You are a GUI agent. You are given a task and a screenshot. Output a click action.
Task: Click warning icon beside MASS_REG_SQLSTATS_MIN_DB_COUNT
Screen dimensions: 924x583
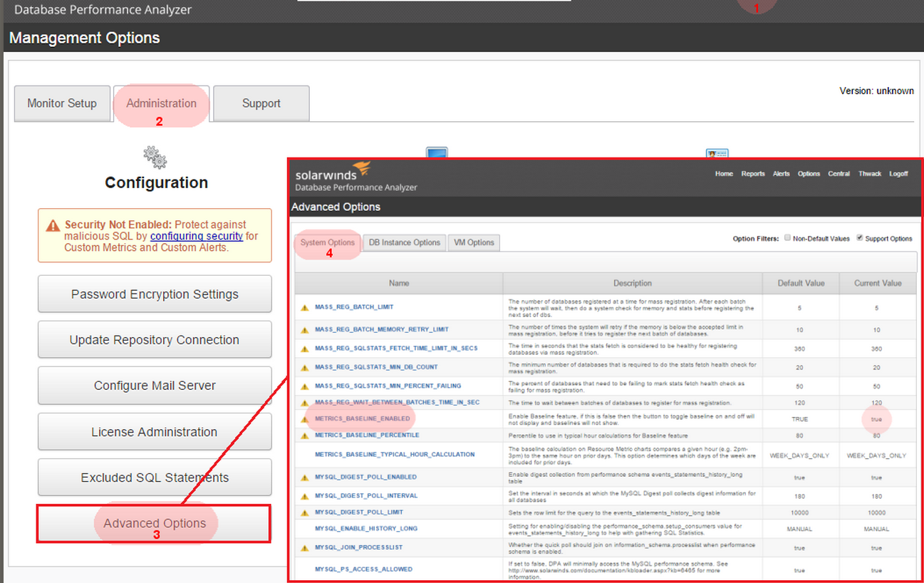pyautogui.click(x=304, y=368)
